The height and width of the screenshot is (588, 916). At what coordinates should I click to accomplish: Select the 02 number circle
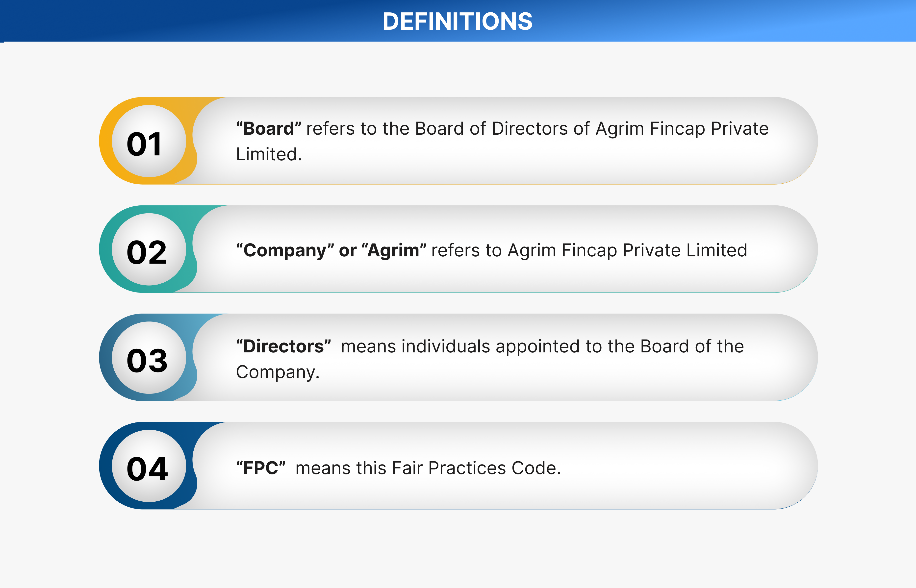pos(149,250)
